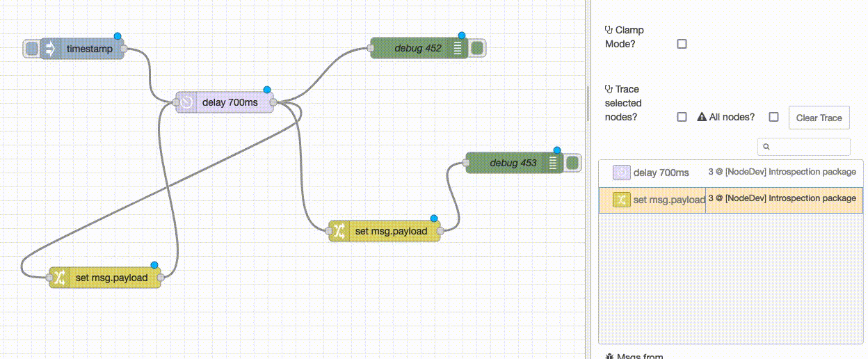The width and height of the screenshot is (868, 359).
Task: Click the debug 452 list icon
Action: 458,48
